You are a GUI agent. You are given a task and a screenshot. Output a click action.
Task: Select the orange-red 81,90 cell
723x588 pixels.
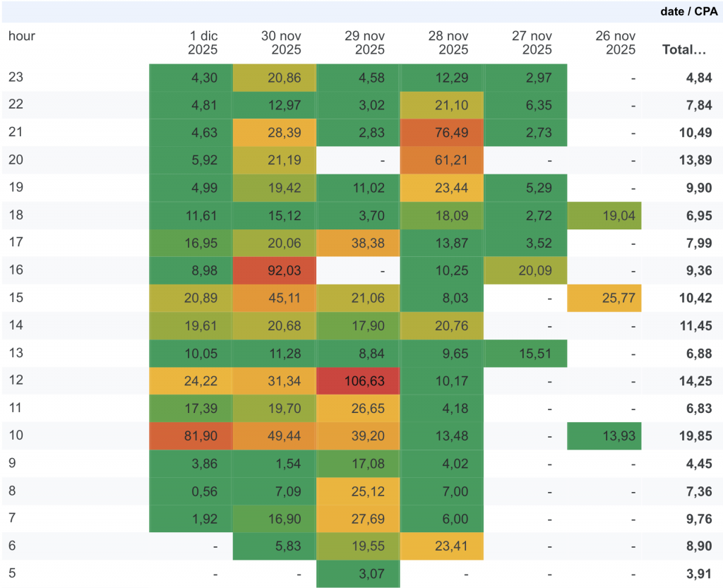pos(191,436)
